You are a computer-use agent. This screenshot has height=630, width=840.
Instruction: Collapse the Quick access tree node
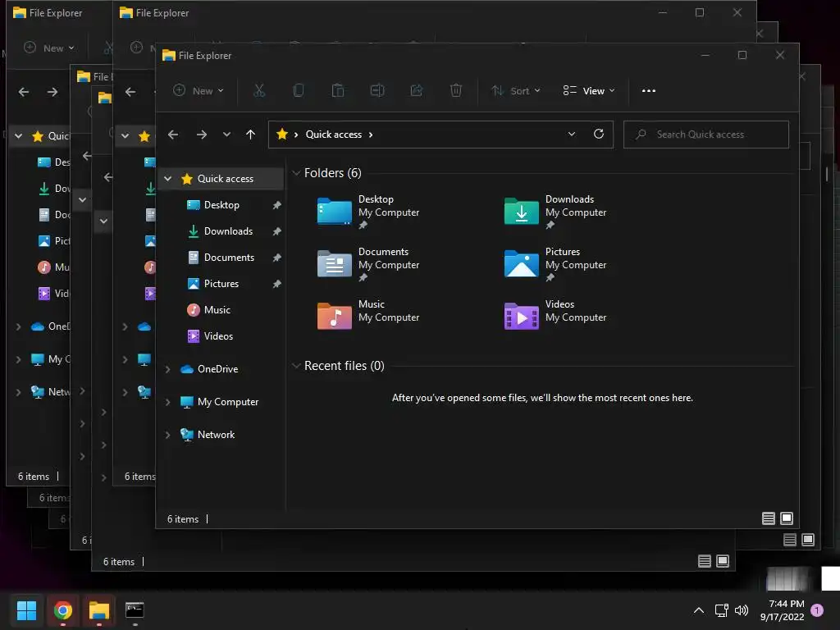pyautogui.click(x=167, y=178)
